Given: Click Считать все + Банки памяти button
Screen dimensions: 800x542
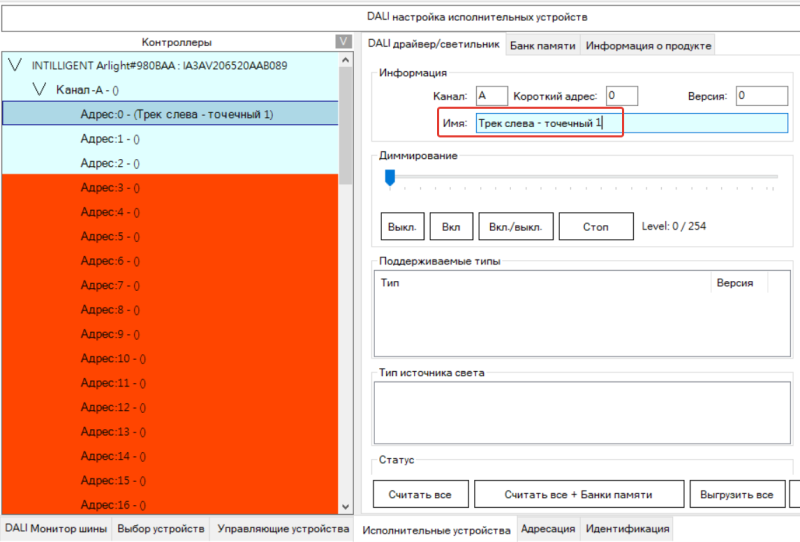Looking at the screenshot, I should [579, 494].
